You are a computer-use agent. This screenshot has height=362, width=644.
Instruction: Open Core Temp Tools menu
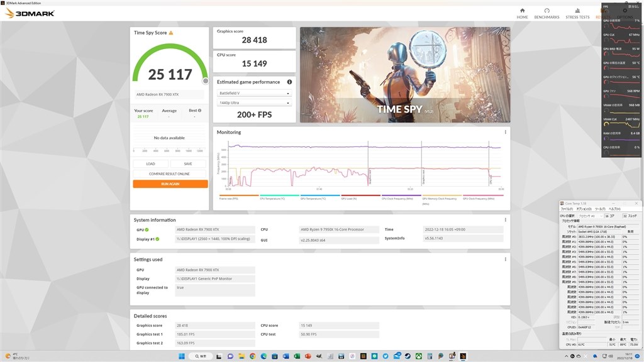(x=600, y=209)
